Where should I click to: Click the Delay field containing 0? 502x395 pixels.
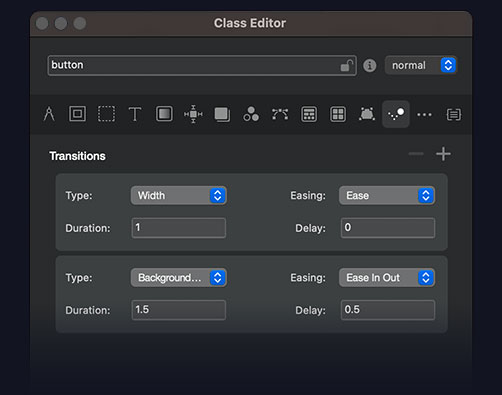pos(388,228)
